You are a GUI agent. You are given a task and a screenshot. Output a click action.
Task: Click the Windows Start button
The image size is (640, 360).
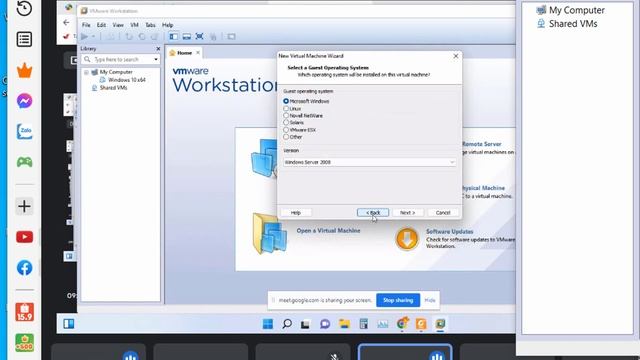268,324
